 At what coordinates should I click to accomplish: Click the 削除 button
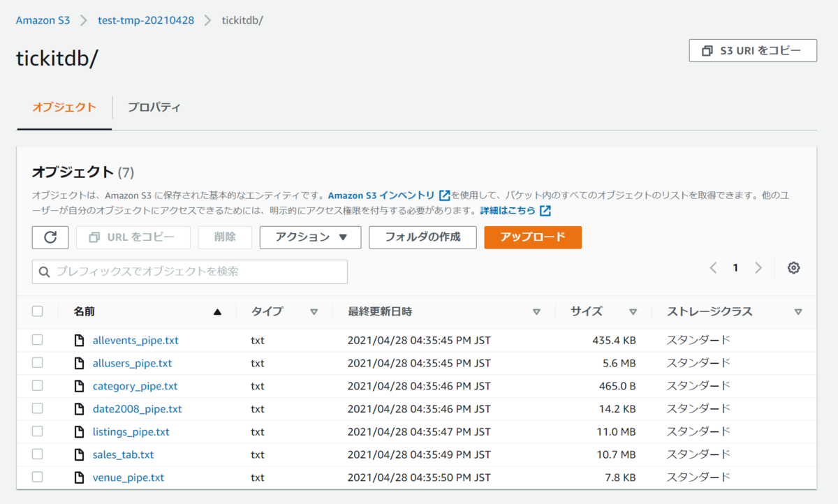click(x=225, y=237)
